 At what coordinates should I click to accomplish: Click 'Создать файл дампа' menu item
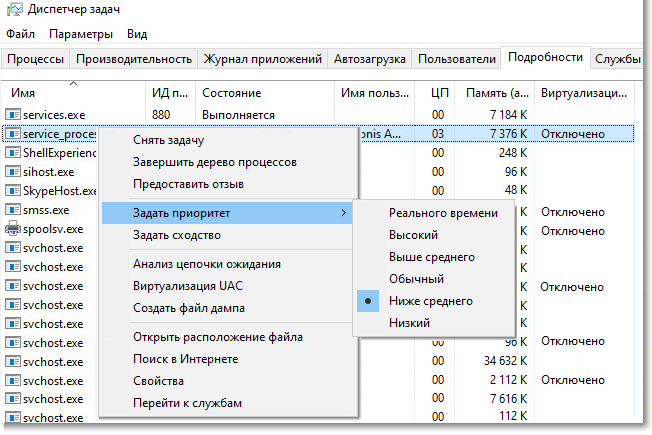click(x=188, y=307)
